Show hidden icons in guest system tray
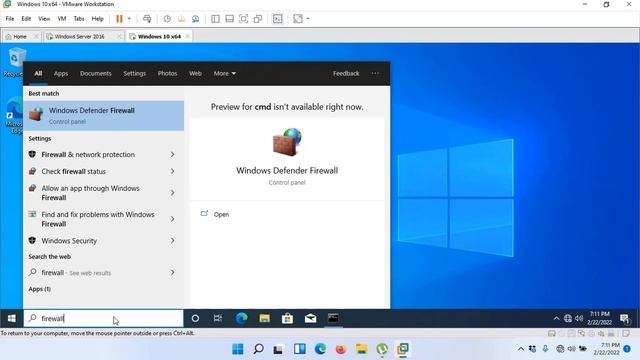 556,318
